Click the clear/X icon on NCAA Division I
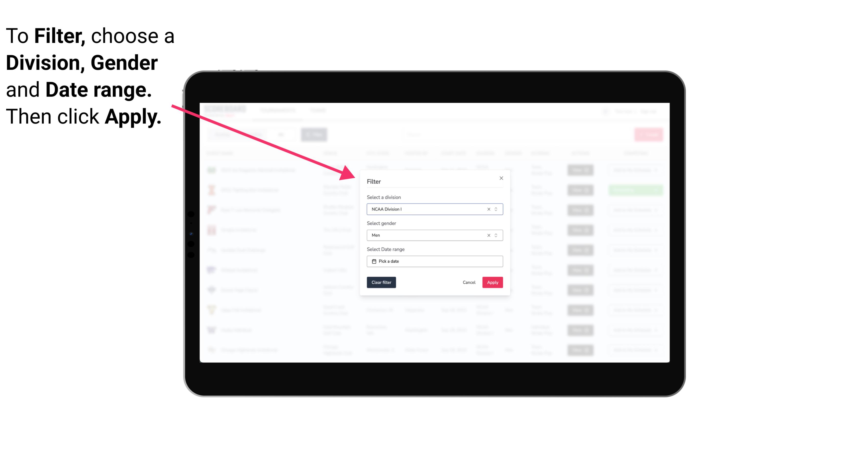This screenshot has height=467, width=868. pyautogui.click(x=488, y=209)
